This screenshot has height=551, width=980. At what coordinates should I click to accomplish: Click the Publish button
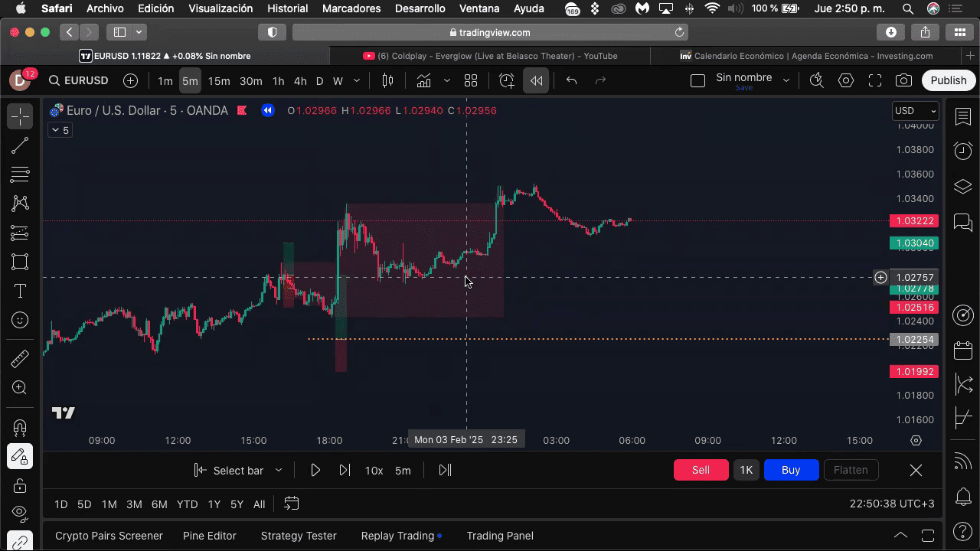tap(948, 80)
